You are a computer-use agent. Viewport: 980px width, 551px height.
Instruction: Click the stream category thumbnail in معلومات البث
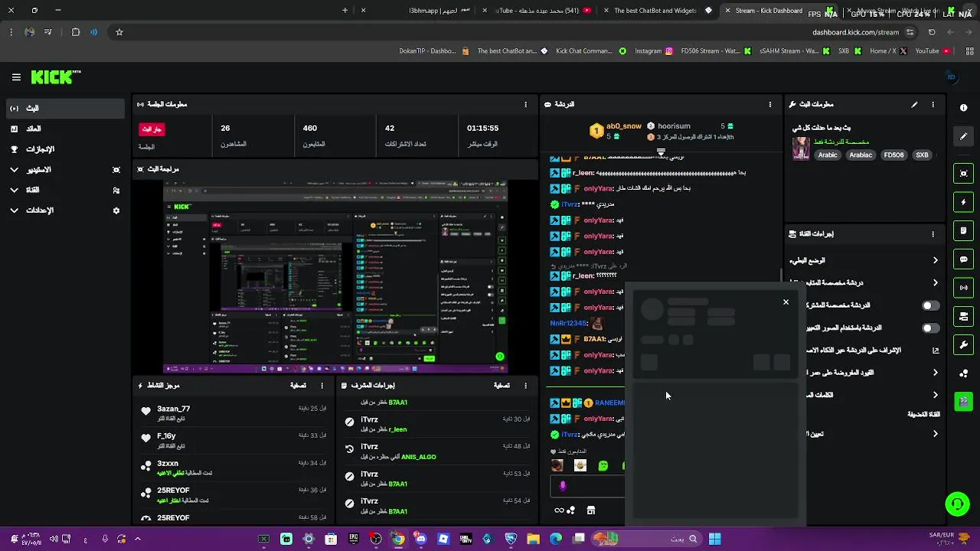click(x=801, y=148)
